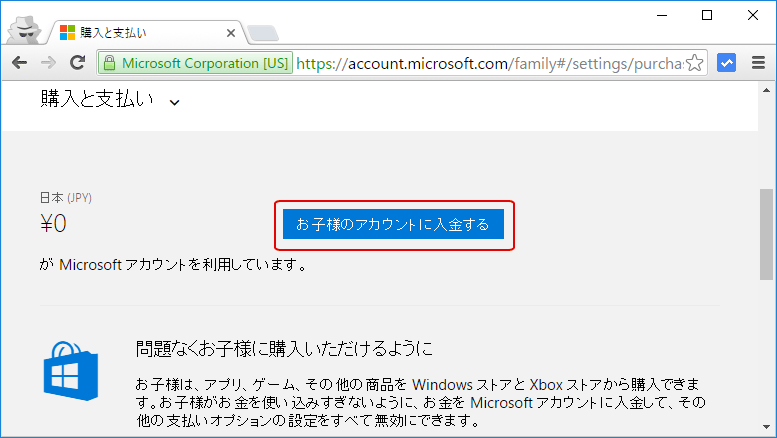Minimize the browser window
Image resolution: width=777 pixels, height=438 pixels.
(x=662, y=15)
